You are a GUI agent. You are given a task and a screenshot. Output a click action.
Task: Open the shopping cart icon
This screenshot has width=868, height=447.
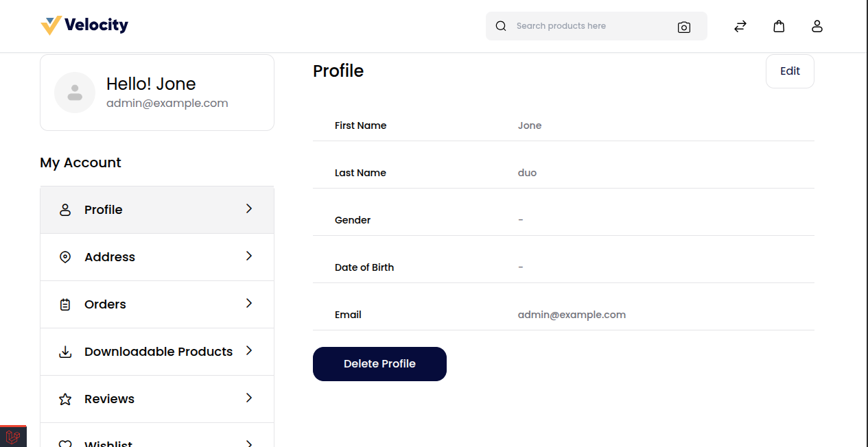click(x=779, y=25)
